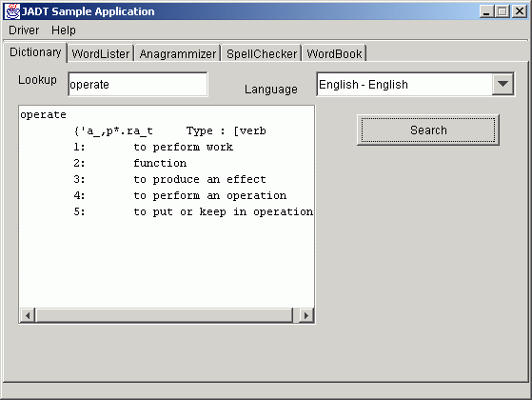Screen dimensions: 532x400
Task: Open the Anagrammizer tab
Action: 177,53
